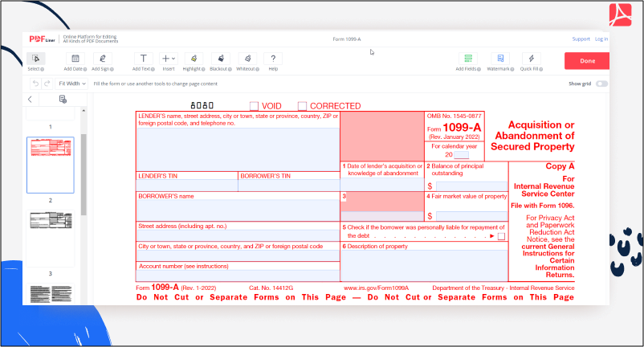Redo the last action
The image size is (644, 347).
[47, 84]
